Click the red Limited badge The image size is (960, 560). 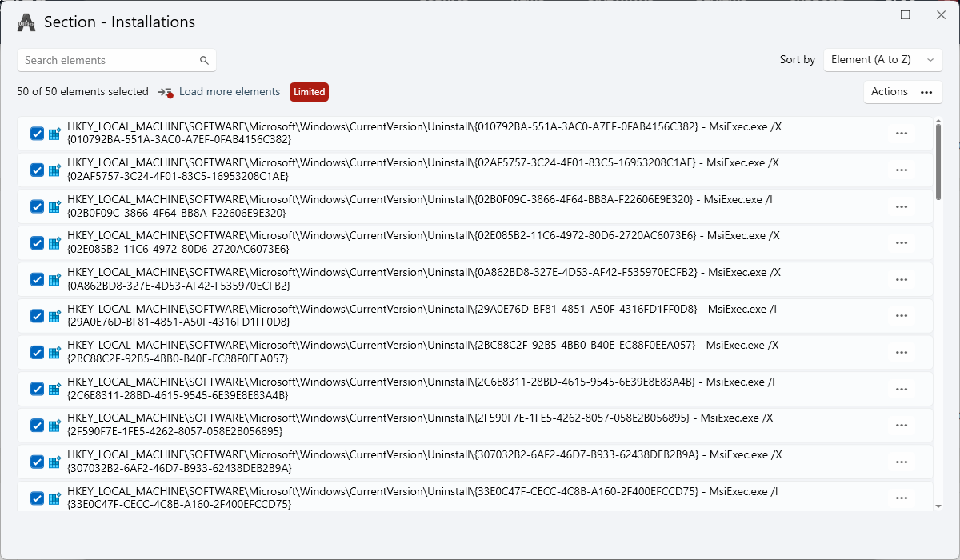coord(309,92)
